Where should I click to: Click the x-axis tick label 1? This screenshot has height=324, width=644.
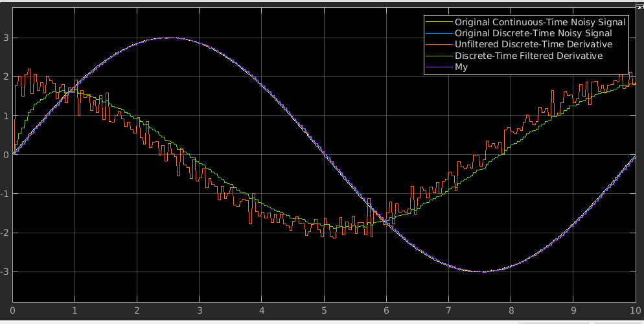click(x=75, y=310)
